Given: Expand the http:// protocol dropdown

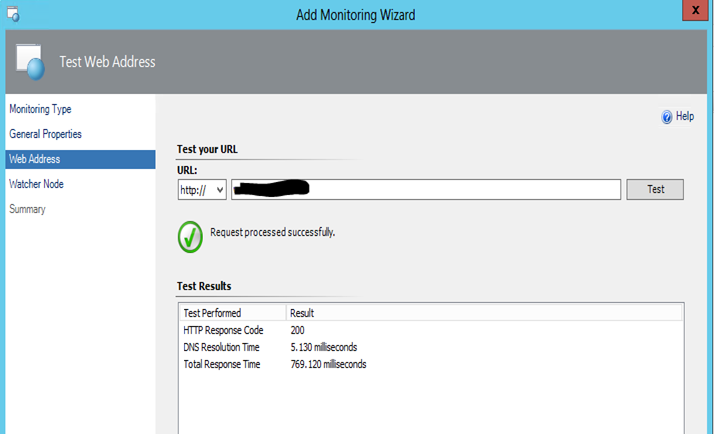Looking at the screenshot, I should [203, 190].
